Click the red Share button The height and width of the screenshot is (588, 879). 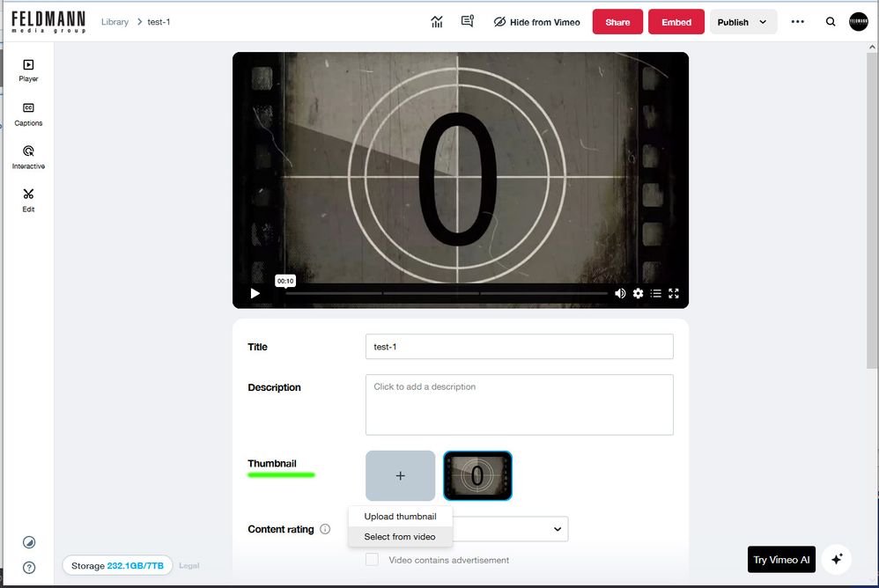pos(617,22)
